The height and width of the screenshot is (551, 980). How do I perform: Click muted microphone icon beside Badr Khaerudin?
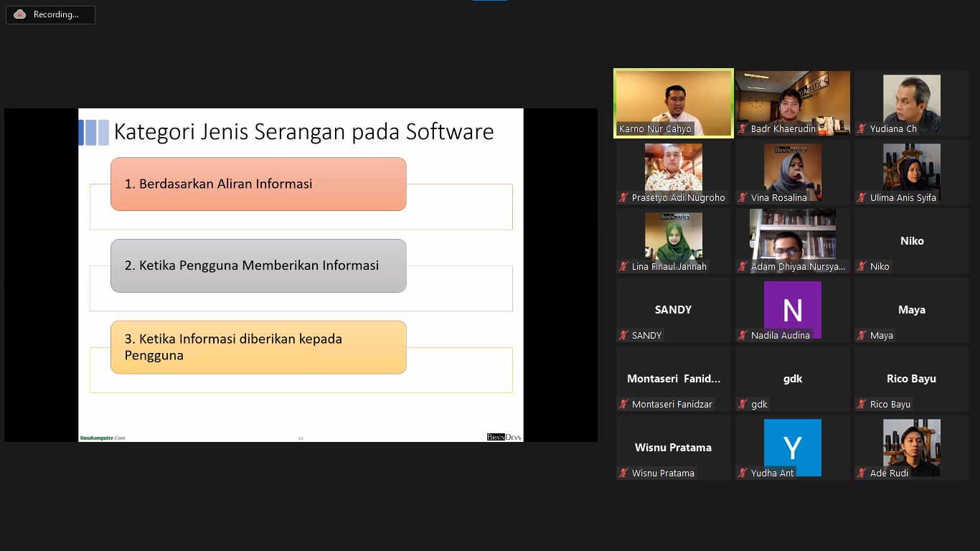743,129
